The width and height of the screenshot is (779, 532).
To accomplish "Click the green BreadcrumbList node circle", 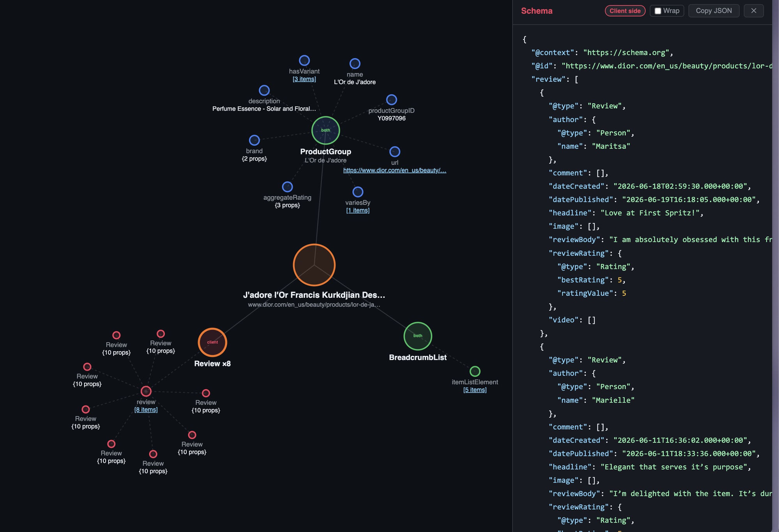I will click(x=418, y=336).
